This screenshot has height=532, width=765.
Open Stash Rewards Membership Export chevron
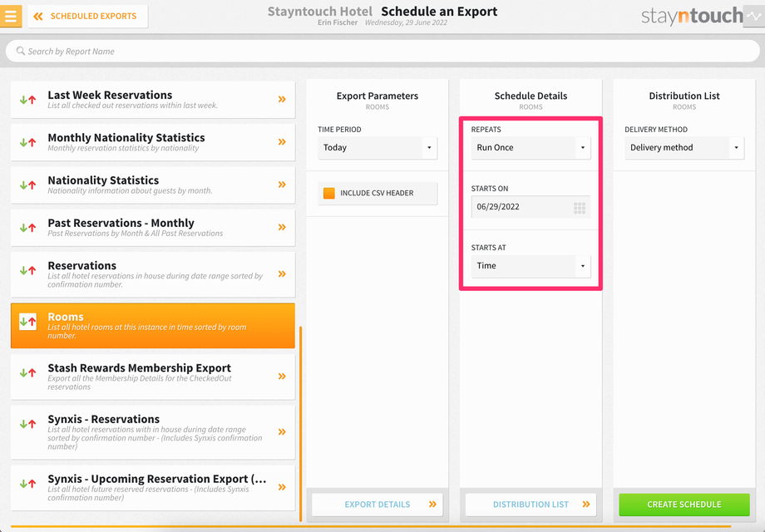(282, 376)
